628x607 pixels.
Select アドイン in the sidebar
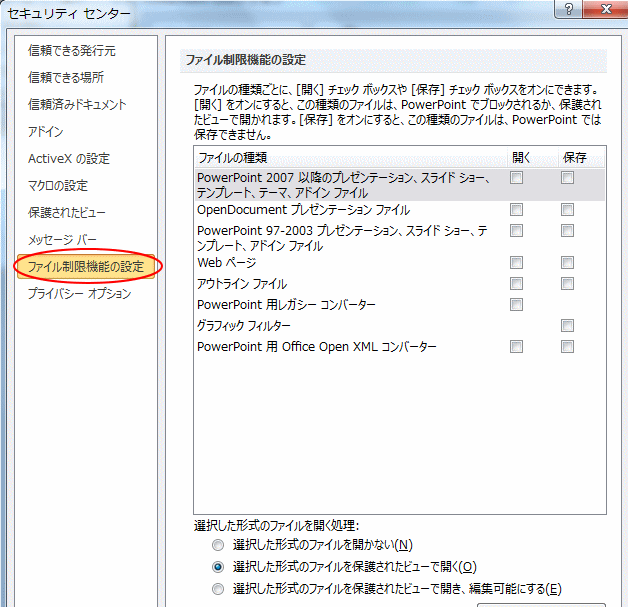click(46, 132)
